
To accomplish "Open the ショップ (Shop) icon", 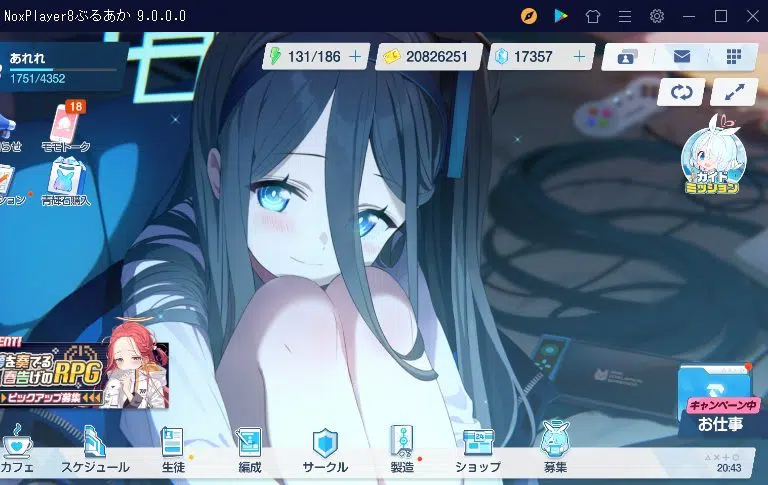I will click(x=477, y=450).
